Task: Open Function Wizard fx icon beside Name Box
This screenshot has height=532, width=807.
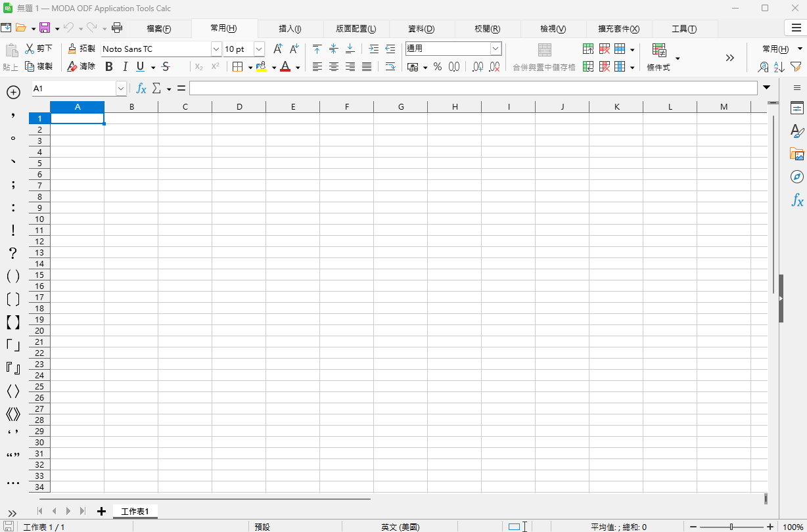Action: (141, 88)
